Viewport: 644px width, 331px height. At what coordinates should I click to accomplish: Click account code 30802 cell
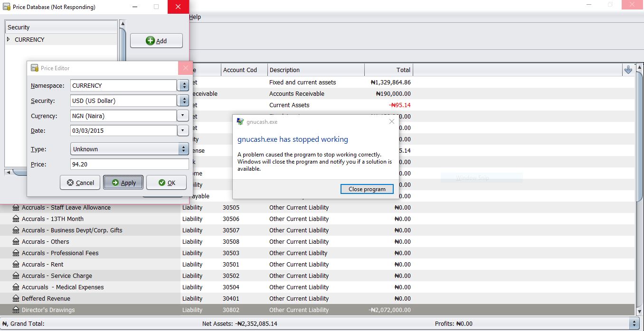pyautogui.click(x=231, y=310)
